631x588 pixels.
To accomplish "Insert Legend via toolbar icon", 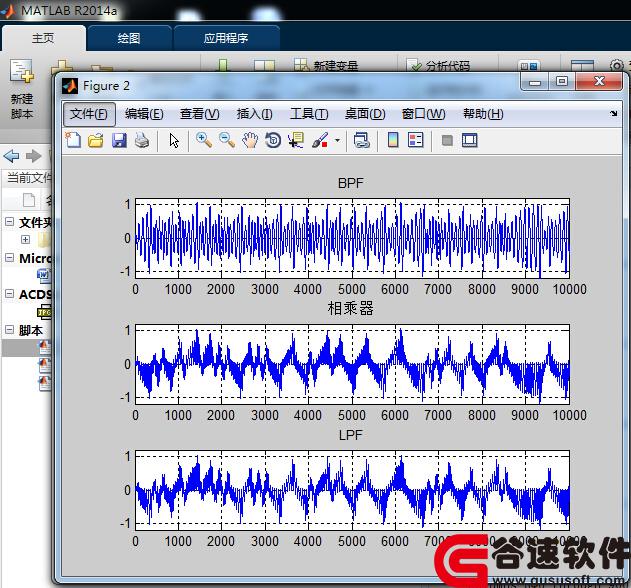I will click(415, 140).
